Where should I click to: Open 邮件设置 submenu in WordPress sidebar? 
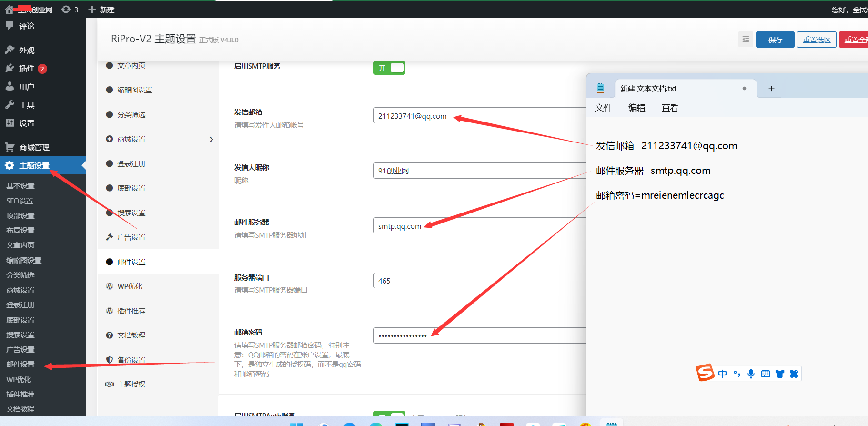(x=20, y=364)
